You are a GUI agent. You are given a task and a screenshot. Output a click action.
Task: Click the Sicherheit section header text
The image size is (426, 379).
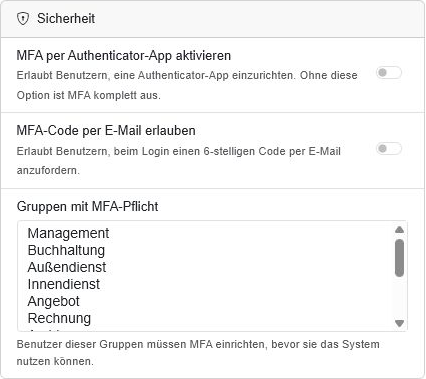coord(66,18)
